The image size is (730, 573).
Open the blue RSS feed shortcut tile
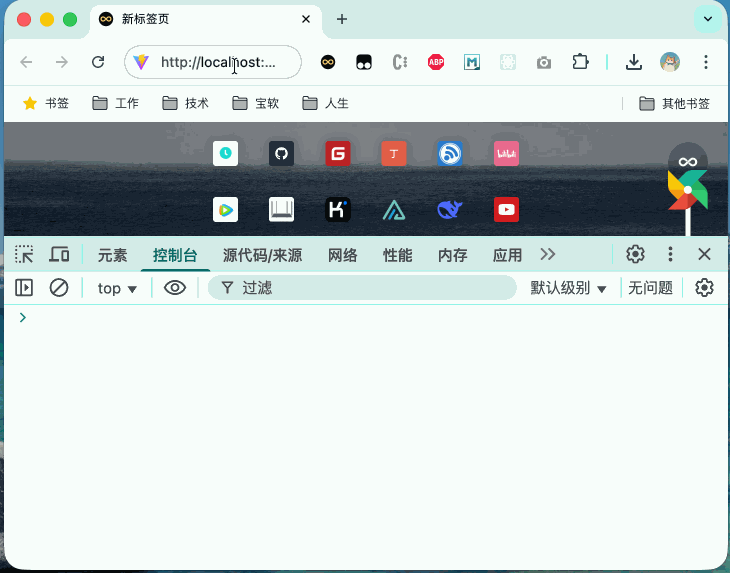coord(450,153)
